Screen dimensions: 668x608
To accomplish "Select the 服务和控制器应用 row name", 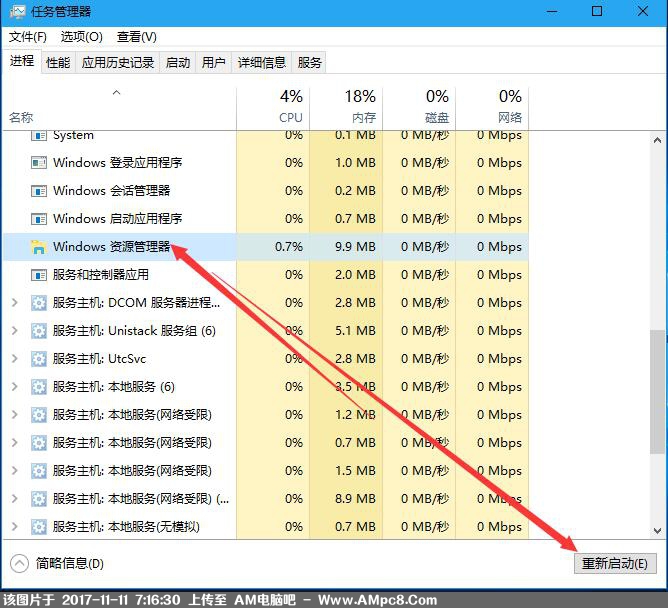I will point(101,275).
